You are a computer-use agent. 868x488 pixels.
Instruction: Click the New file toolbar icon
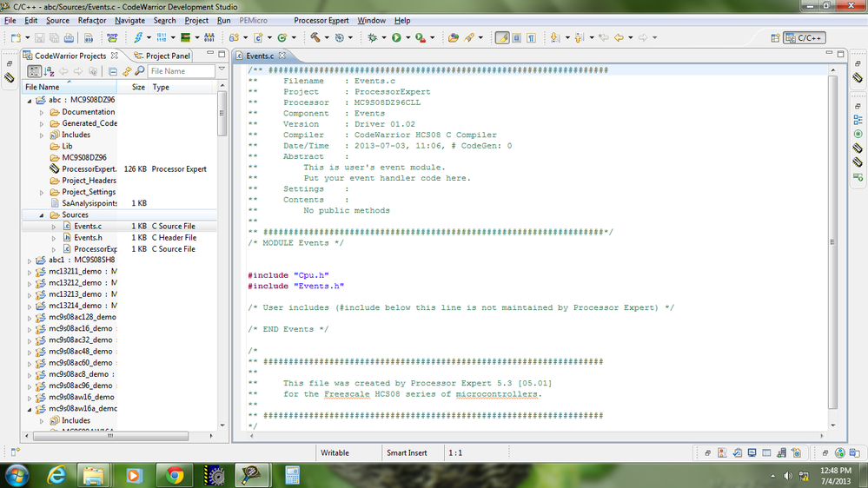point(16,37)
